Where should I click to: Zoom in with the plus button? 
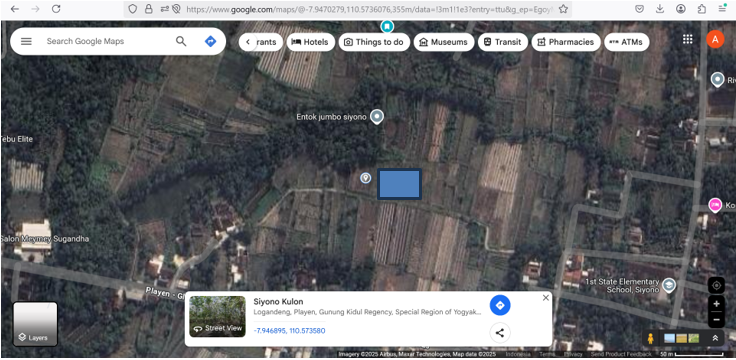(716, 304)
